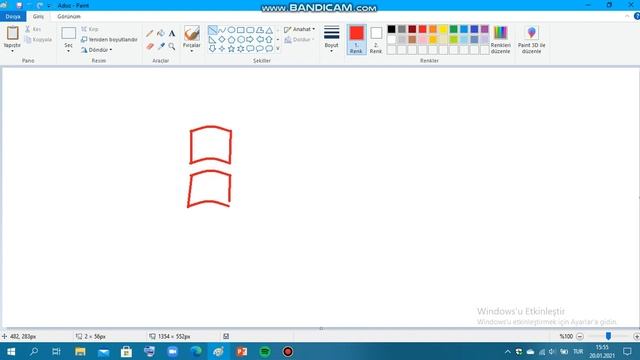Switch to the Görünüm tab
The height and width of the screenshot is (360, 640).
pos(69,16)
